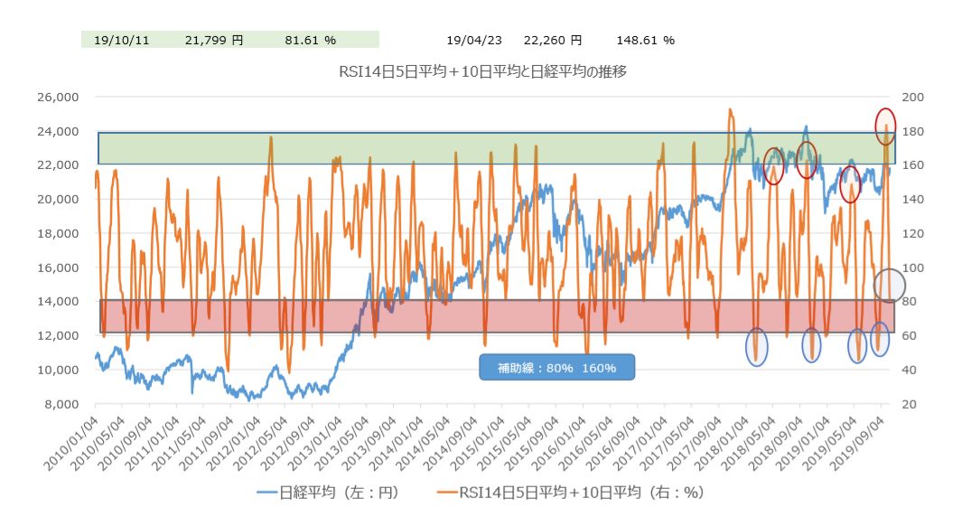Click the 日経平均（左：円）legend entry
Image resolution: width=980 pixels, height=517 pixels.
coord(330,493)
